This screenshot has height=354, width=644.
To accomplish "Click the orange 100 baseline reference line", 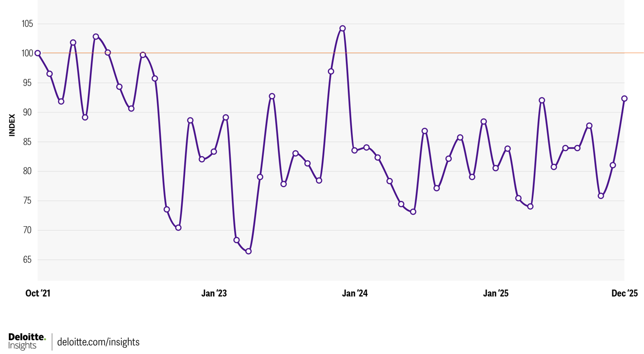I will click(x=450, y=53).
